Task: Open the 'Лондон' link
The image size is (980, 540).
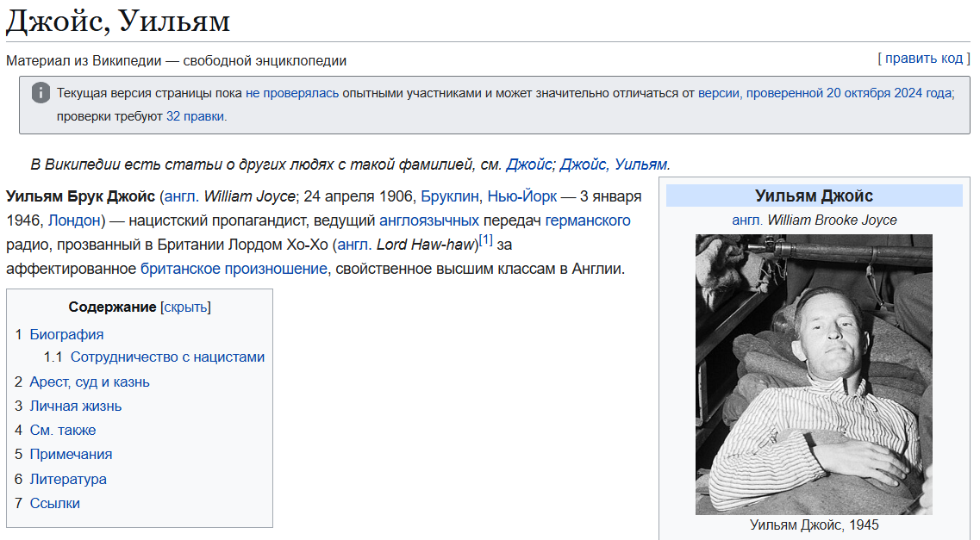Action: [74, 220]
